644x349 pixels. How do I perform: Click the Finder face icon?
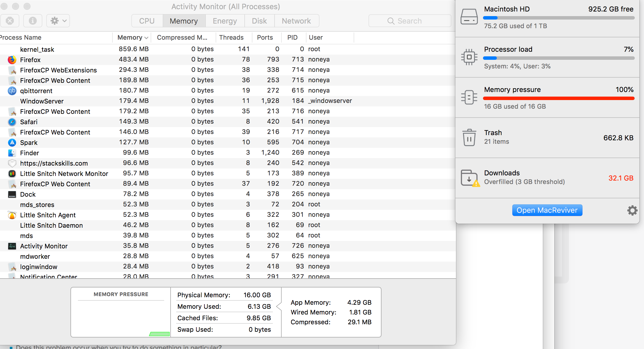(x=12, y=153)
